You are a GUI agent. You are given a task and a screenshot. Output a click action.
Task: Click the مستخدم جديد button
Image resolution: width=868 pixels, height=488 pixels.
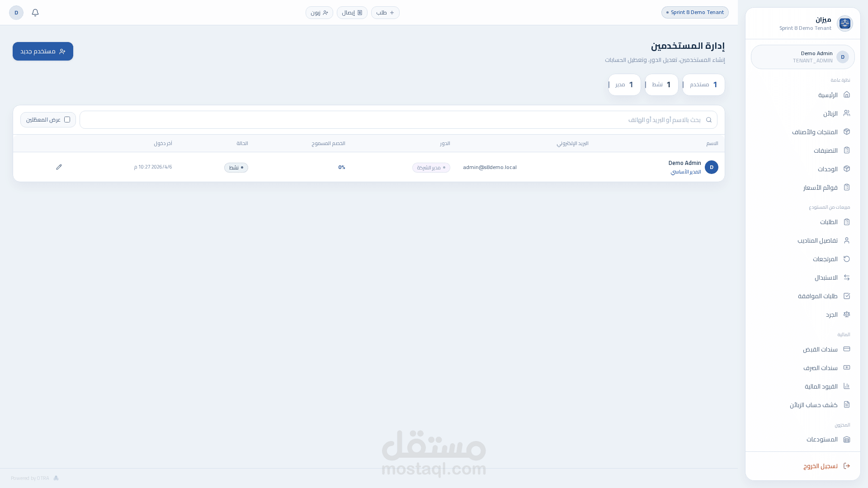coord(43,52)
